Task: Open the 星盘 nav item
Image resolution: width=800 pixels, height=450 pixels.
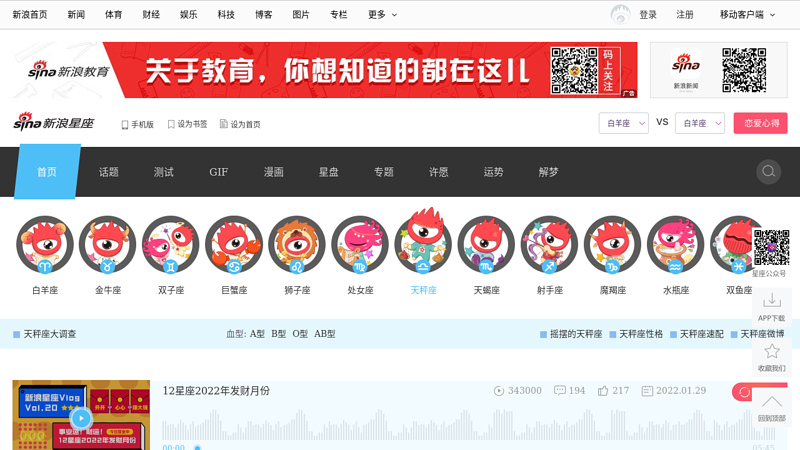Action: 329,172
